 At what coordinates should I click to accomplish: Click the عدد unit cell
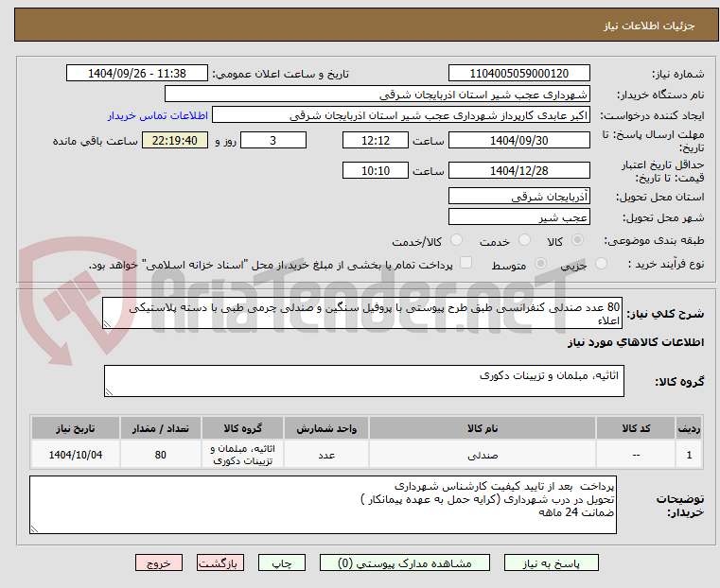coord(326,455)
